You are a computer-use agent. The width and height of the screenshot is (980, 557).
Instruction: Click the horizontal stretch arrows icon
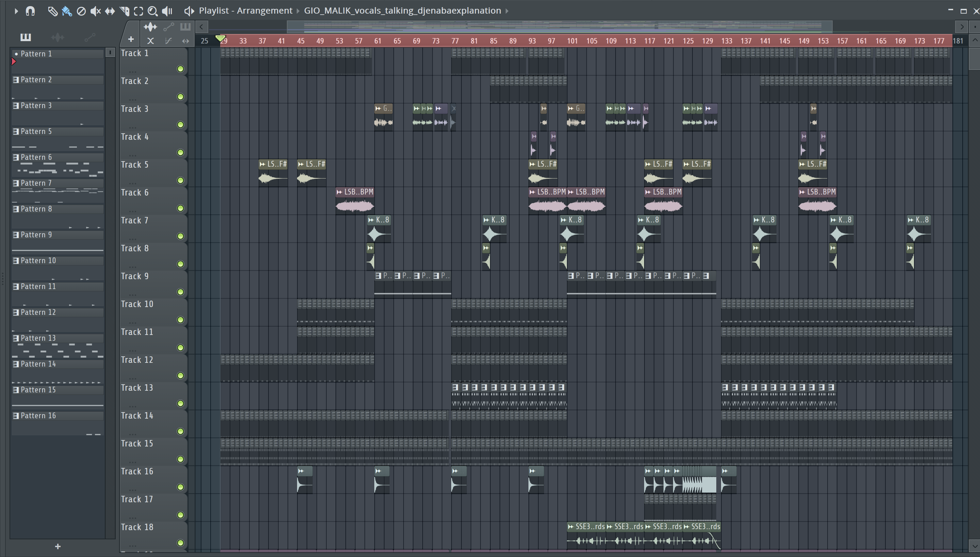tap(186, 40)
